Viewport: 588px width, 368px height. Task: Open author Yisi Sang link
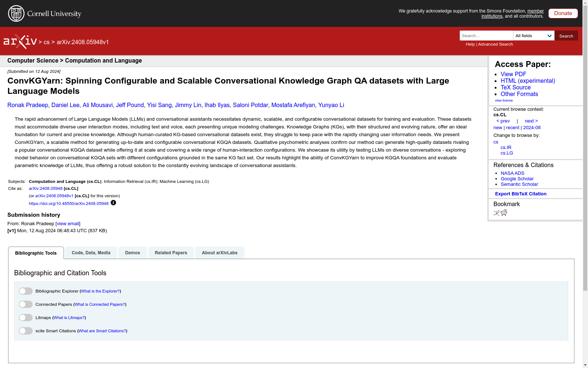click(x=159, y=105)
